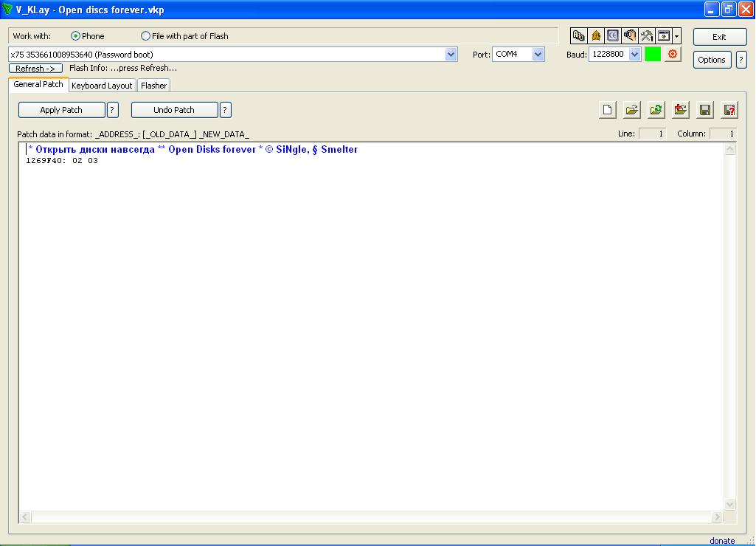Restore down the V_KLay window
The height and width of the screenshot is (546, 756).
tap(729, 9)
